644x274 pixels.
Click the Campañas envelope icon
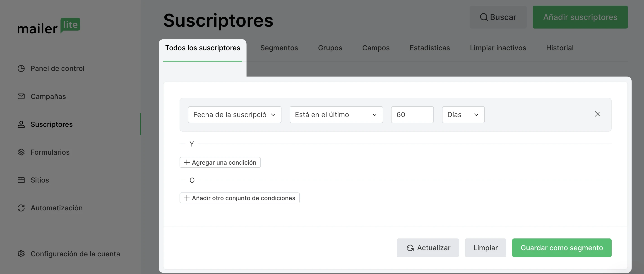click(21, 96)
